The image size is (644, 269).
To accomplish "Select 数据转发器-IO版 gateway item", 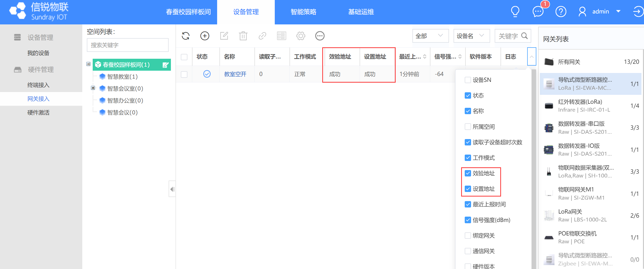I will 590,150.
